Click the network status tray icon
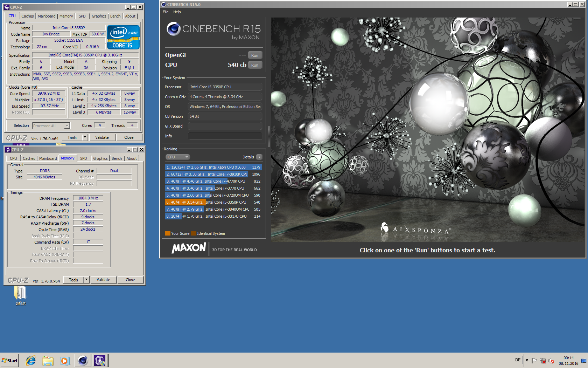This screenshot has width=588, height=368. click(x=543, y=360)
